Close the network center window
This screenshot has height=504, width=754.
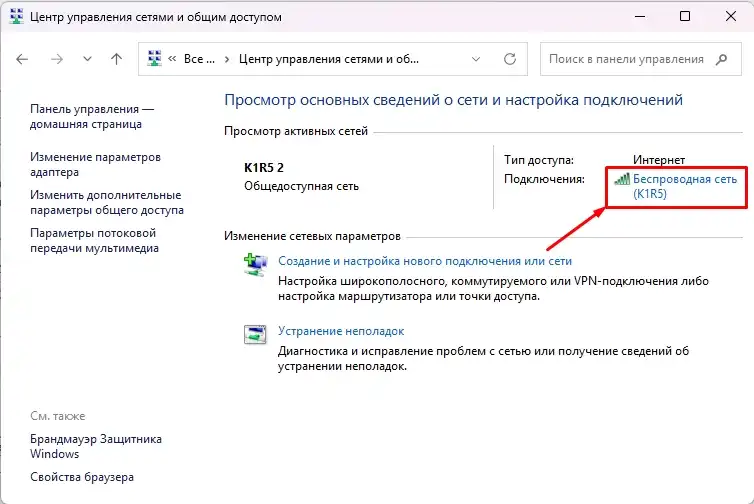pyautogui.click(x=731, y=16)
